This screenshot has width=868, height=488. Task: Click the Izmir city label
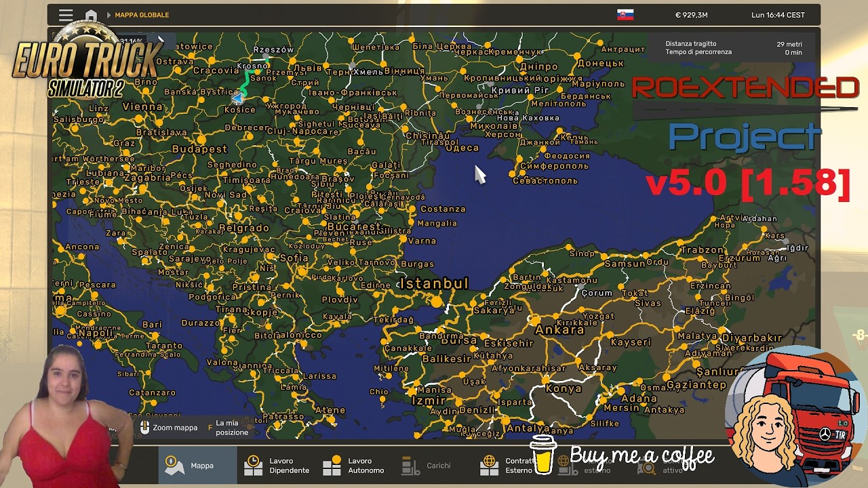tap(429, 401)
